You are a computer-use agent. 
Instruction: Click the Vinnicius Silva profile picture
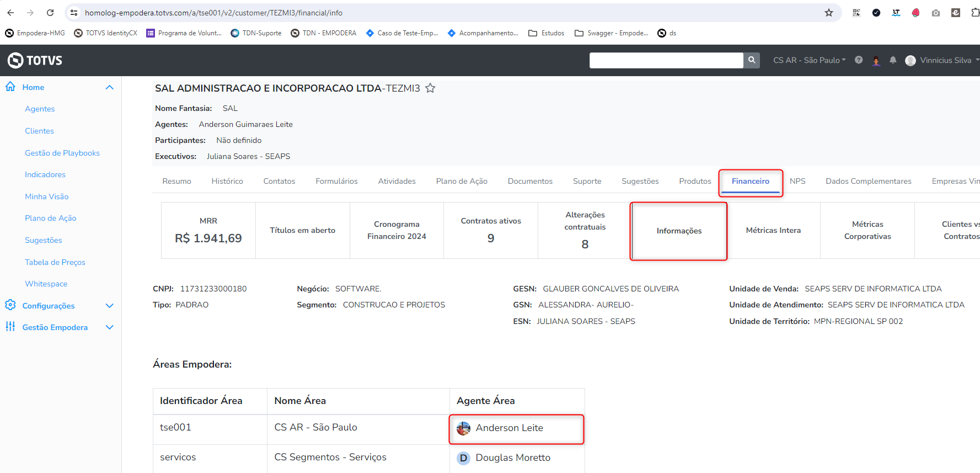click(911, 60)
